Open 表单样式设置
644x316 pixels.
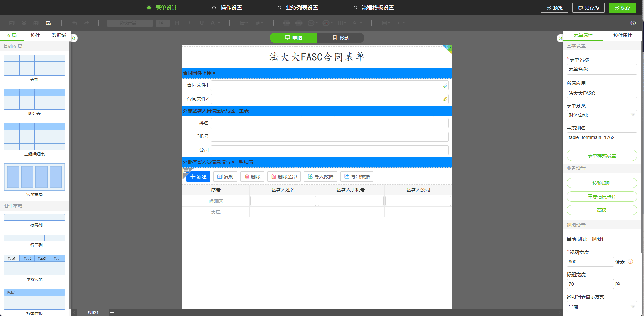pos(602,155)
